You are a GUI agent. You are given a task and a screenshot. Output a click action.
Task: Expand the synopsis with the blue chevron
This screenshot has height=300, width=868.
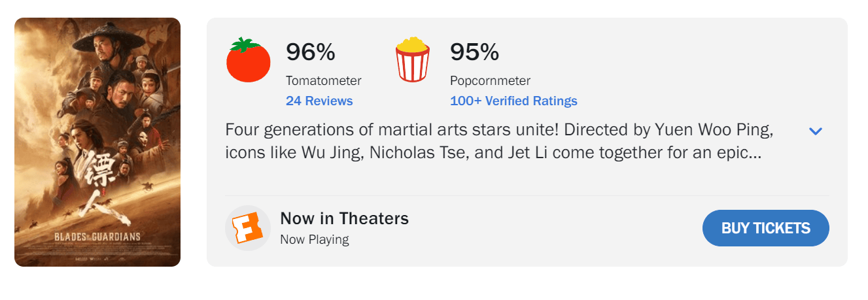pos(815,131)
